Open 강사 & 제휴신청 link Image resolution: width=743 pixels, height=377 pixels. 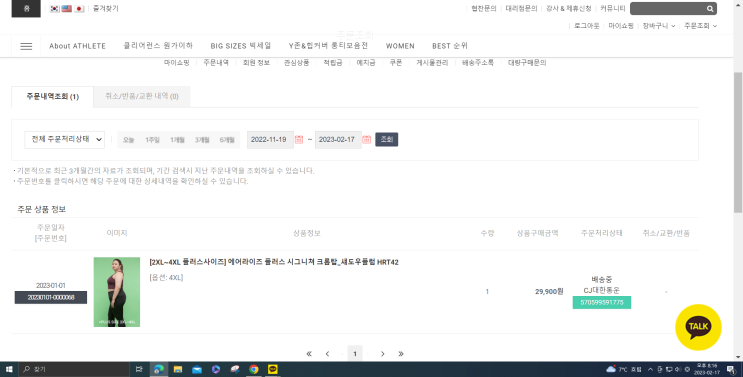569,9
